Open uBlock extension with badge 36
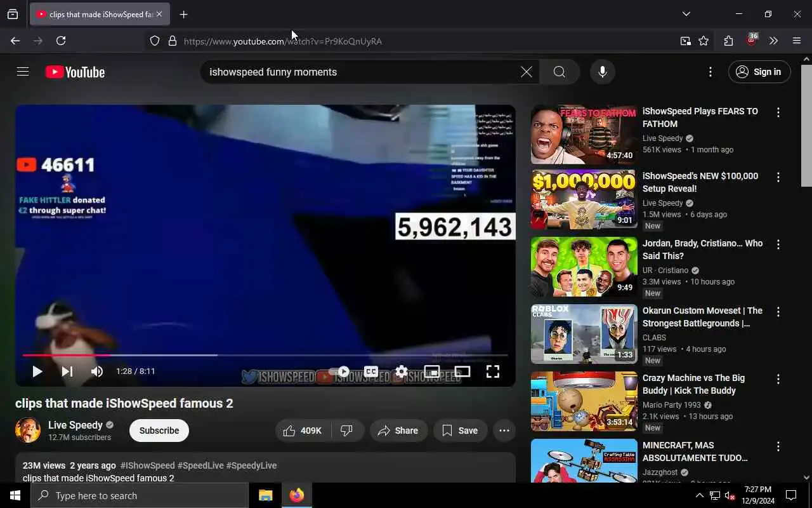Viewport: 812px width, 508px height. pos(751,40)
